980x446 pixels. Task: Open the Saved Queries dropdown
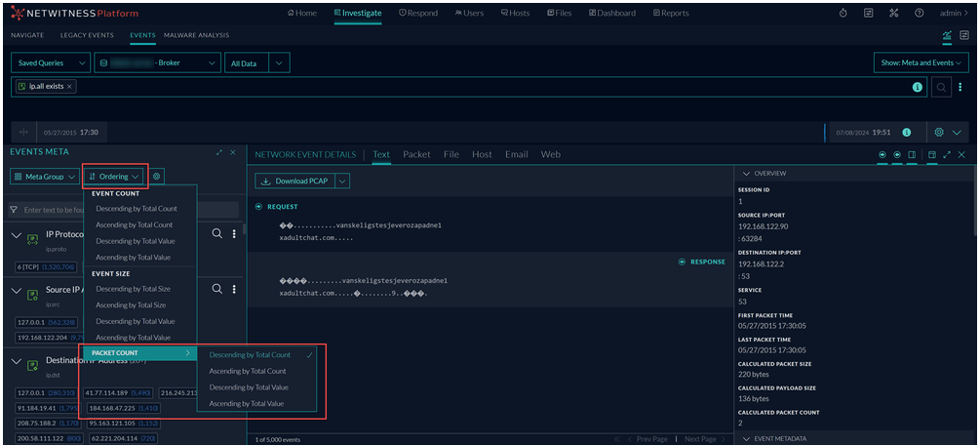[51, 63]
